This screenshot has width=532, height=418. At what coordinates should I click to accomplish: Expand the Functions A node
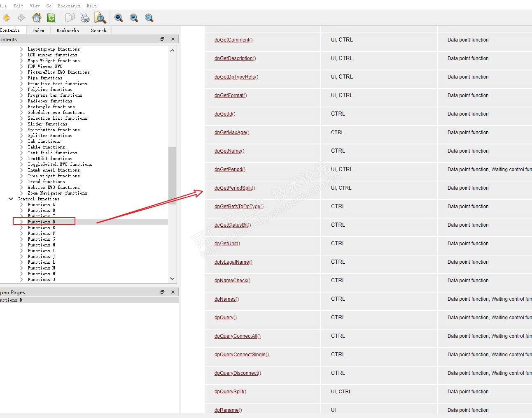(21, 204)
